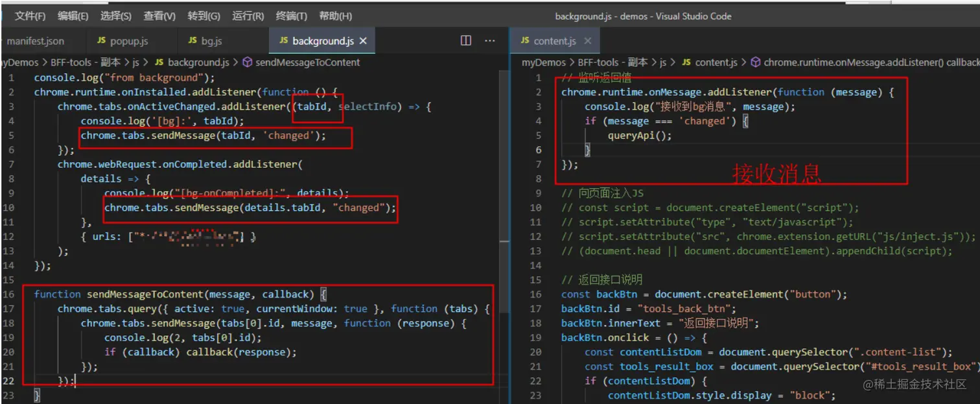Open BFF-tools - 副本 breadcrumb in left editor
Viewport: 980px width, 404px height.
coord(86,62)
